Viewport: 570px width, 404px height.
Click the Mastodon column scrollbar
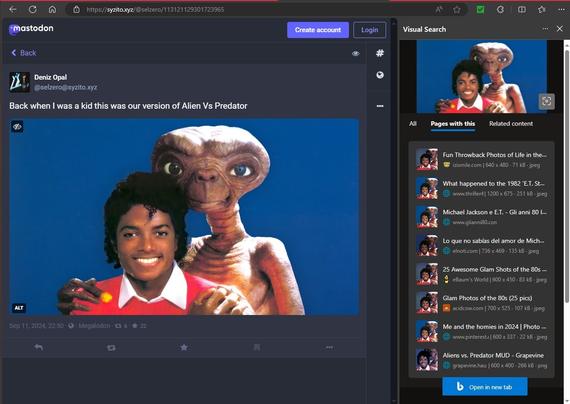(x=394, y=211)
